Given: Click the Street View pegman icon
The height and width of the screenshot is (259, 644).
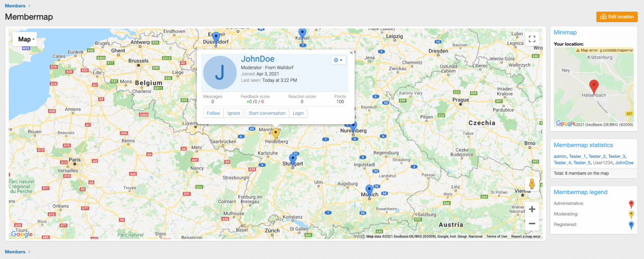Looking at the screenshot, I should pos(532,185).
